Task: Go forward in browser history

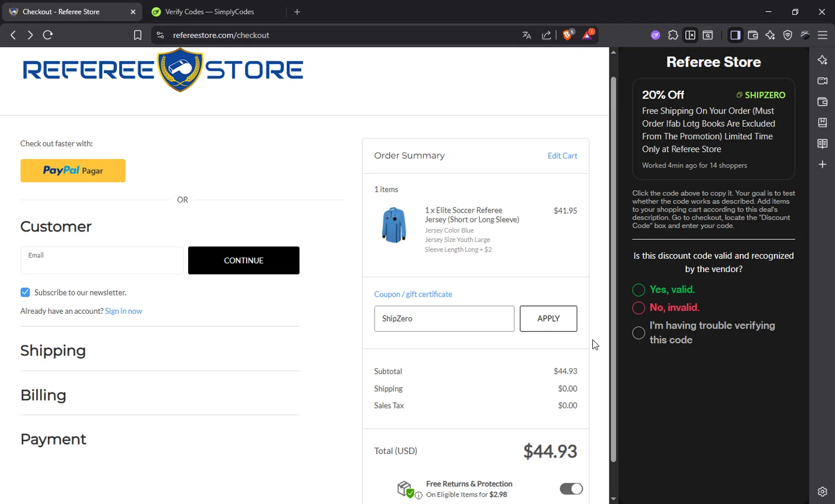Action: tap(30, 35)
